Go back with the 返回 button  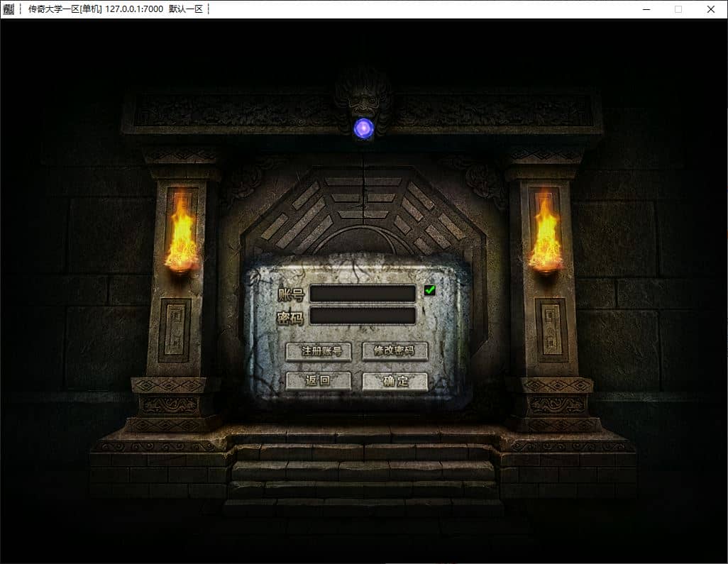tap(318, 381)
